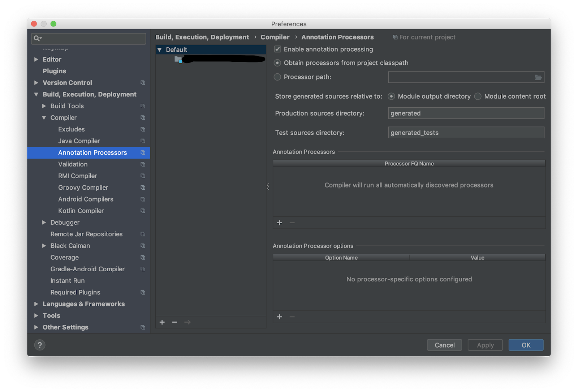
Task: Select Obtain processors from project classpath
Action: [277, 63]
